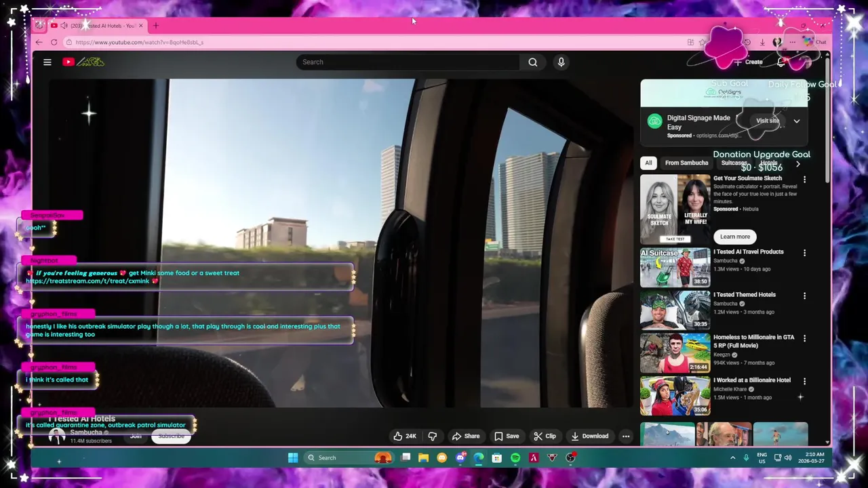
Task: Open browser downloads arrow icon
Action: tap(762, 42)
